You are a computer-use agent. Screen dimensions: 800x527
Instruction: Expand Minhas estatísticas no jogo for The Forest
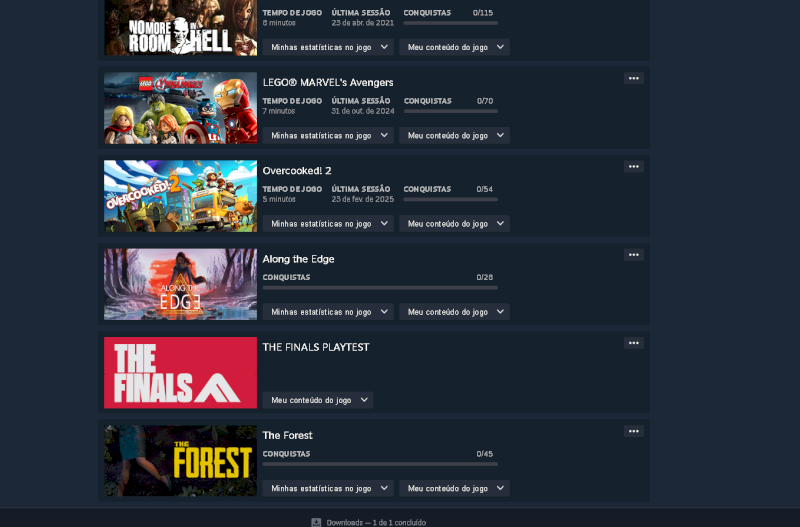[x=328, y=488]
